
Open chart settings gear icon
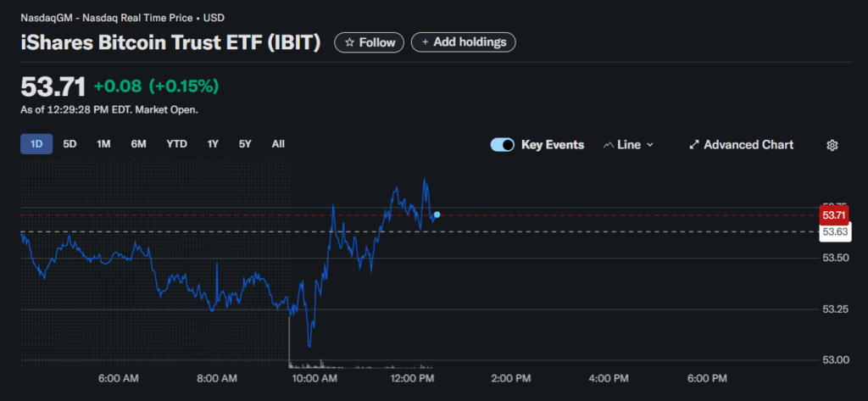tap(832, 145)
